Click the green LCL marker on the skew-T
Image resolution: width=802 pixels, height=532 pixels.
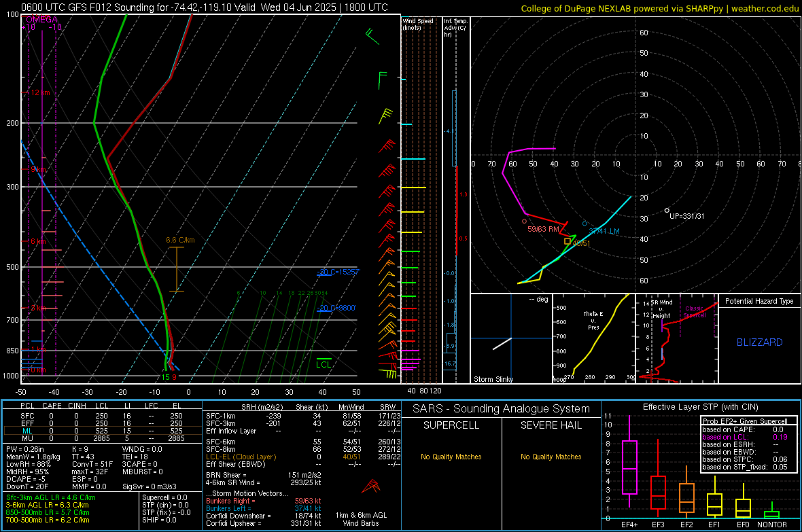pos(324,362)
